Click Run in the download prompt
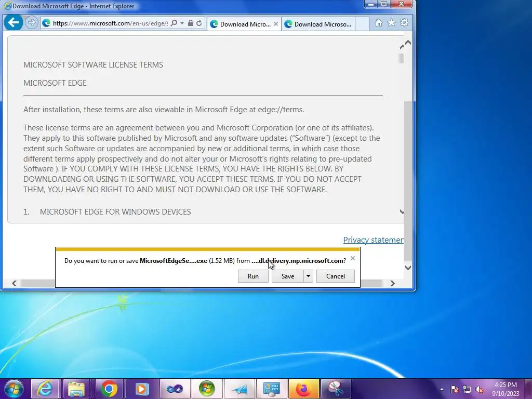Viewport: 532px width, 399px height. pos(253,276)
